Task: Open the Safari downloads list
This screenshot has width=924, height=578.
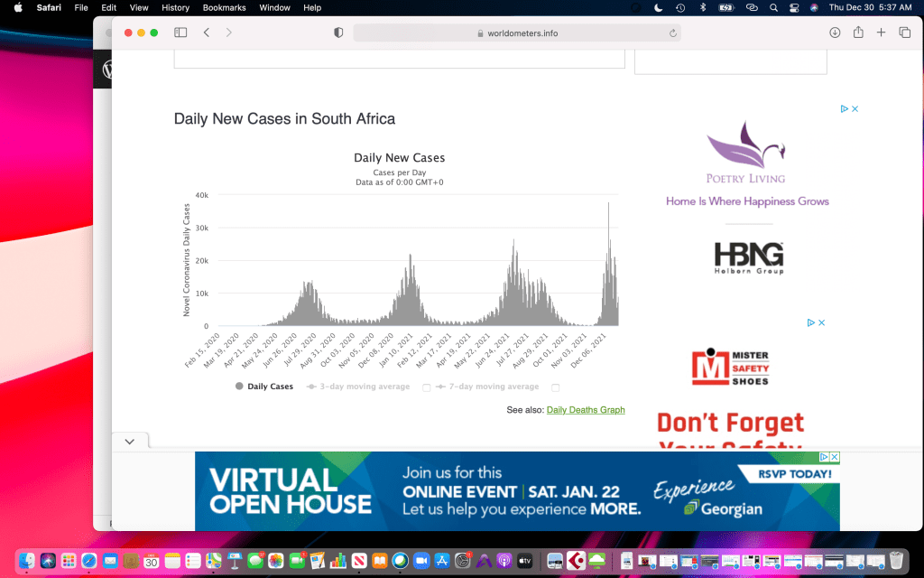Action: coord(835,33)
